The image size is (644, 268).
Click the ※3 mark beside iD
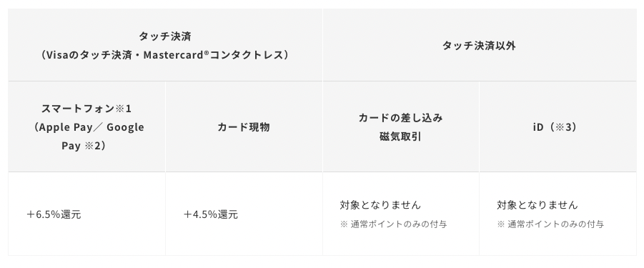pyautogui.click(x=563, y=127)
